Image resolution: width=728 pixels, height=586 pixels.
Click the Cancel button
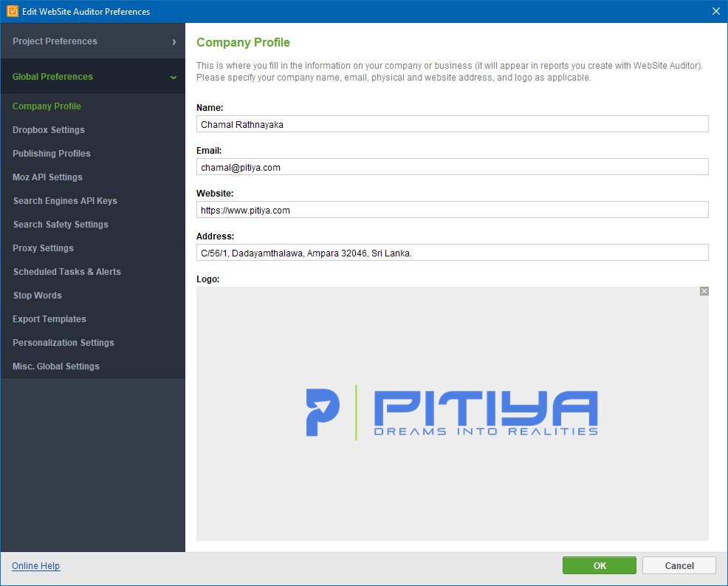[679, 565]
